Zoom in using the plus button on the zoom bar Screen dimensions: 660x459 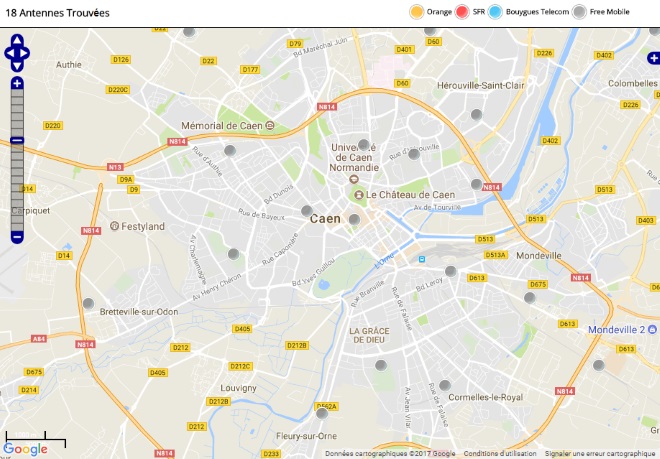click(17, 83)
